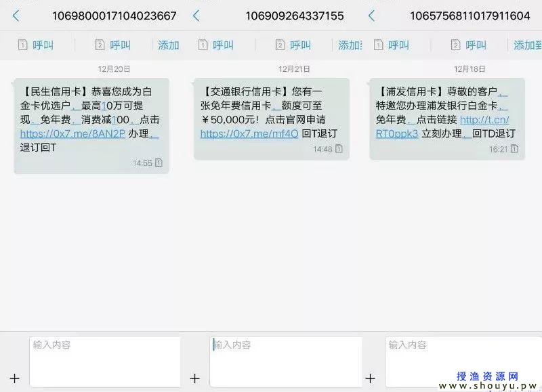Open the http://t.cn/ link line

point(484,120)
